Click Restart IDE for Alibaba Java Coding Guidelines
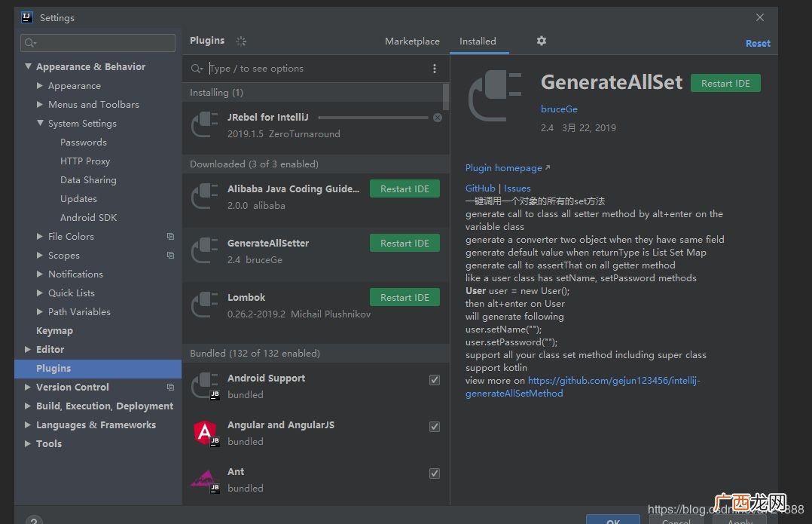Screen dimensions: 812x524 [x=404, y=188]
